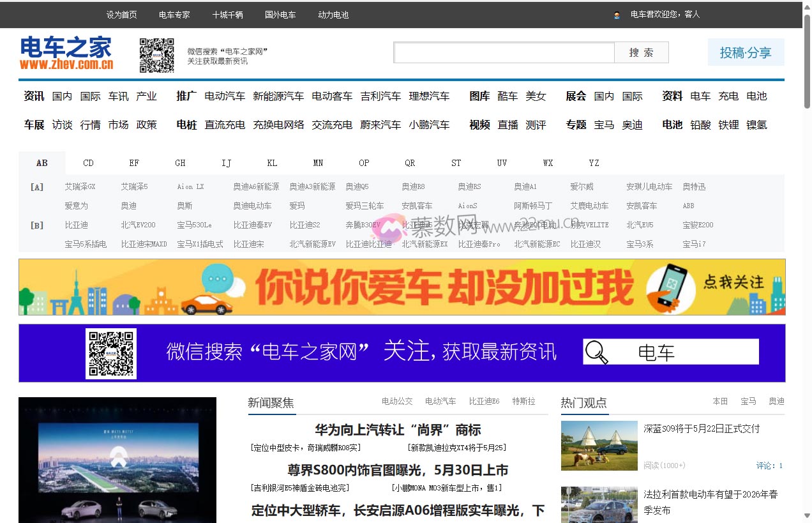This screenshot has height=523, width=812.
Task: Click the QR code in the blue banner
Action: click(111, 353)
